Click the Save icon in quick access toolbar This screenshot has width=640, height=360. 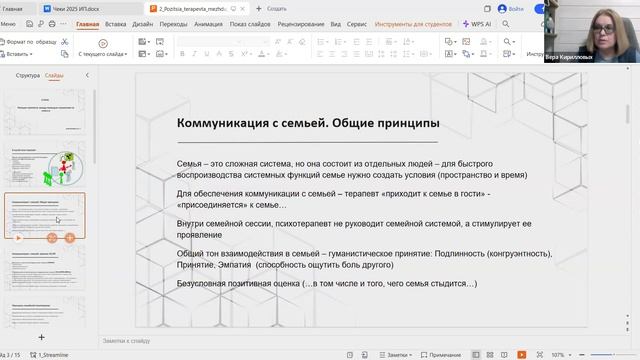pos(29,24)
